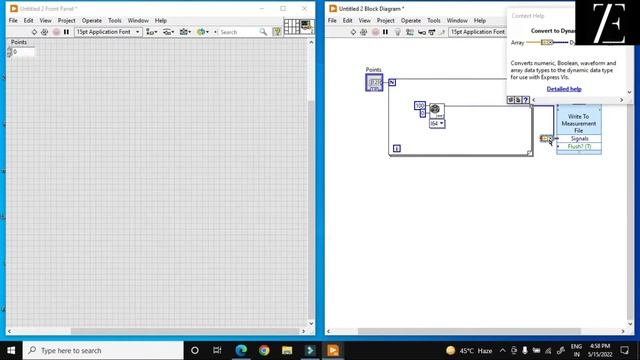Open Project menu in Front Panel window

click(x=67, y=20)
